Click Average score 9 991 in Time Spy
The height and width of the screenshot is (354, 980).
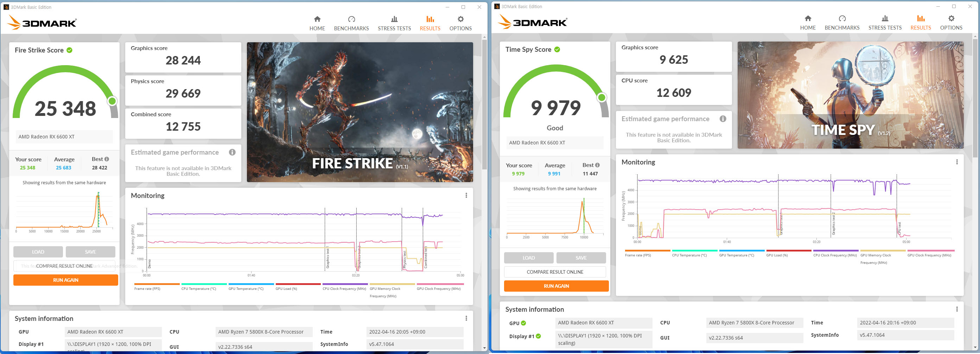point(554,174)
